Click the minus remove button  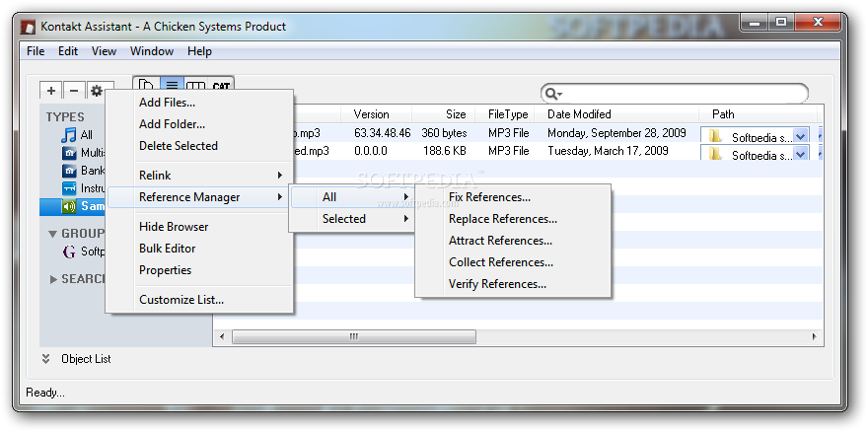point(74,91)
